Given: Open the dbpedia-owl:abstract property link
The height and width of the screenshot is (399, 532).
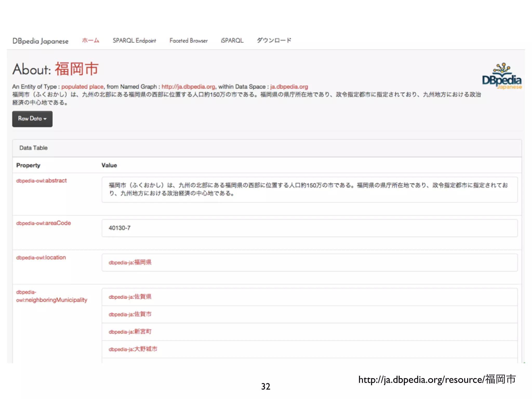Looking at the screenshot, I should click(41, 181).
